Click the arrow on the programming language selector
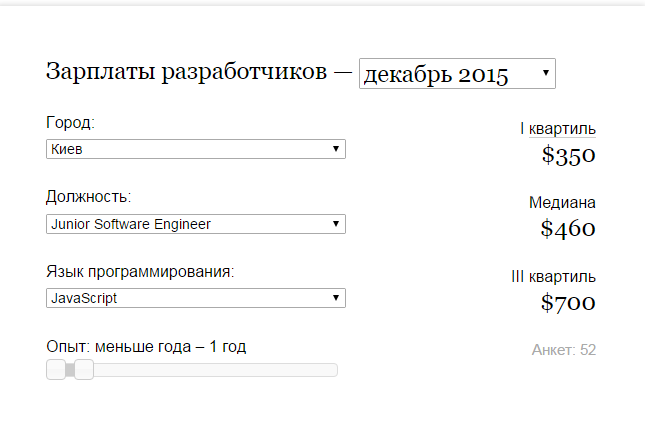Image resolution: width=645 pixels, height=445 pixels. (x=337, y=298)
